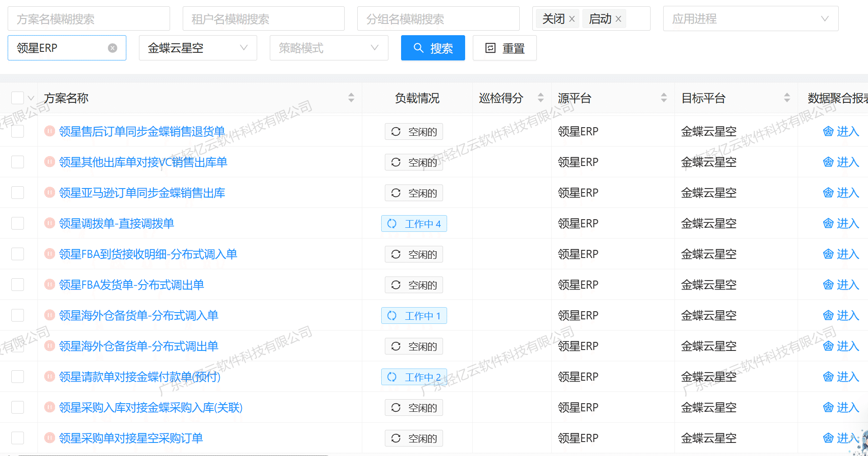868x456 pixels.
Task: Click the 重置 button
Action: coord(505,48)
